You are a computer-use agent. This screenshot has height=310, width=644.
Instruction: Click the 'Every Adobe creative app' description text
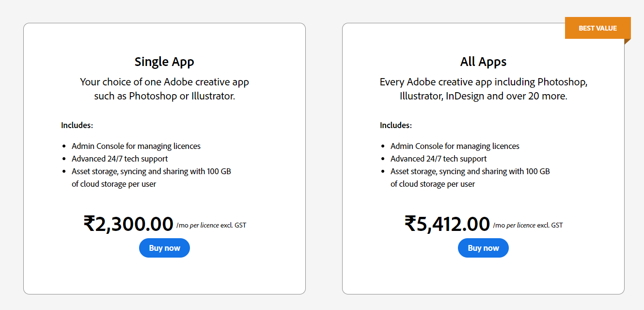click(x=483, y=89)
